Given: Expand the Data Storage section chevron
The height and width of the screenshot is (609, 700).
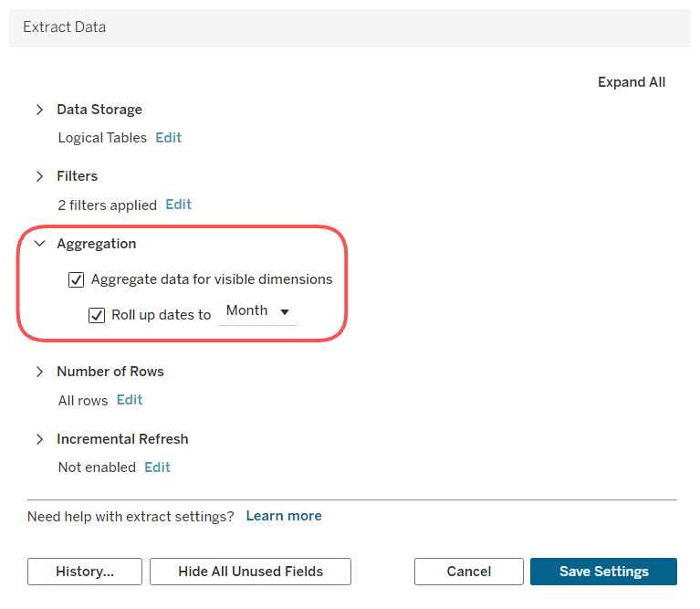Looking at the screenshot, I should [40, 110].
